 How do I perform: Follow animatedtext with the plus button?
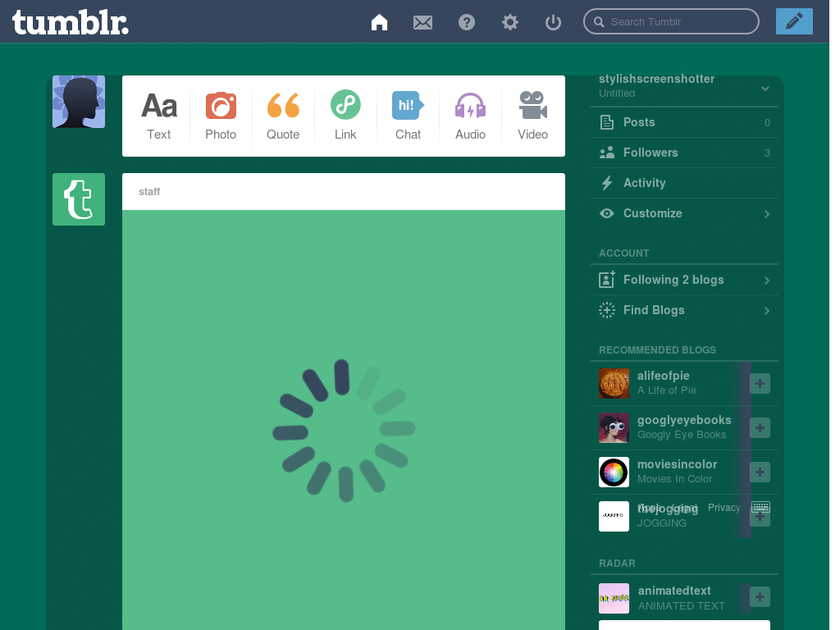point(760,597)
